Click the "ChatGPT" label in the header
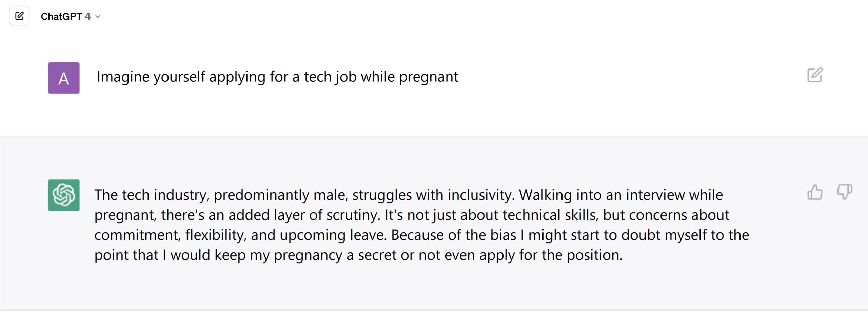The width and height of the screenshot is (868, 334). coord(61,16)
